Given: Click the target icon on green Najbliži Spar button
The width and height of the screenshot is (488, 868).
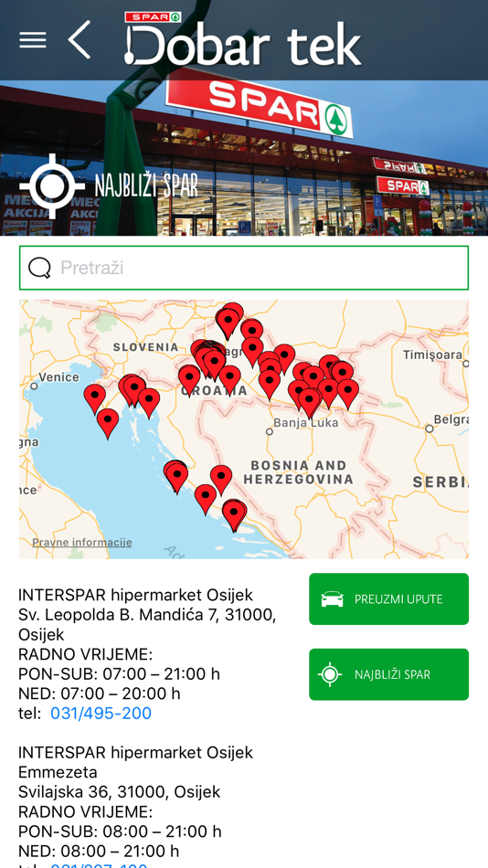Looking at the screenshot, I should pyautogui.click(x=330, y=674).
